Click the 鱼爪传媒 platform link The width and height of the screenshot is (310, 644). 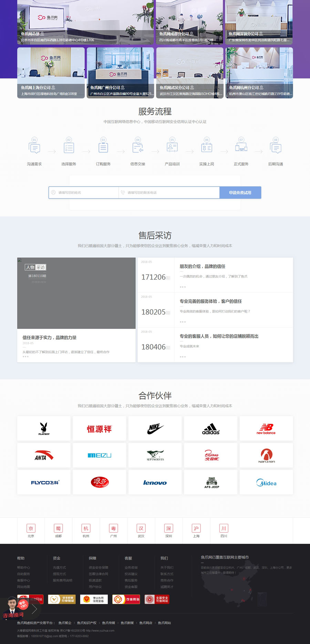click(109, 623)
